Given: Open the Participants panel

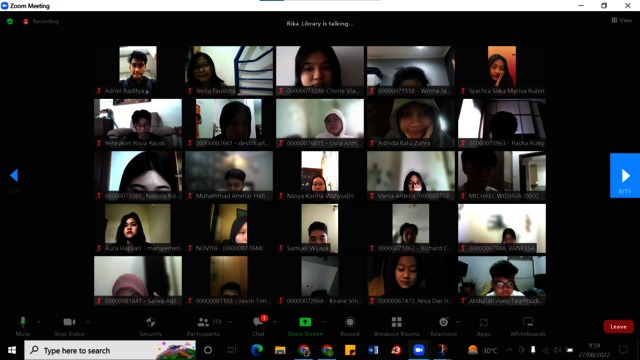Looking at the screenshot, I should pos(204,326).
